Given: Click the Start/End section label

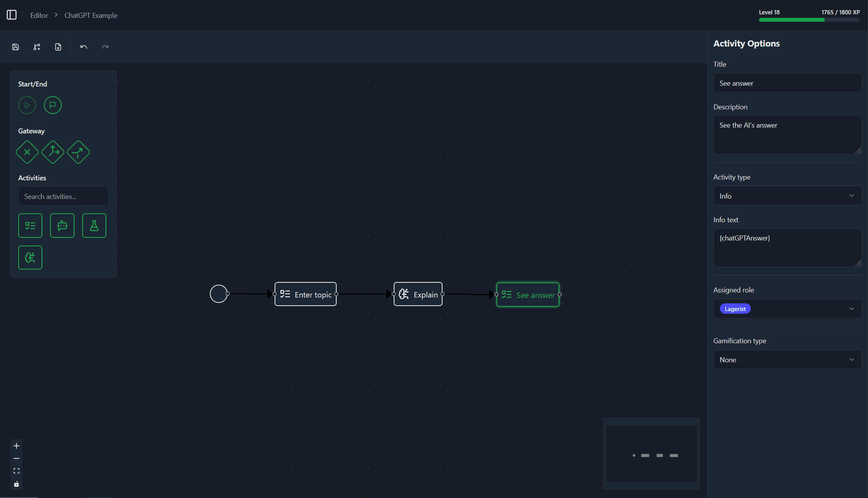Looking at the screenshot, I should 33,84.
